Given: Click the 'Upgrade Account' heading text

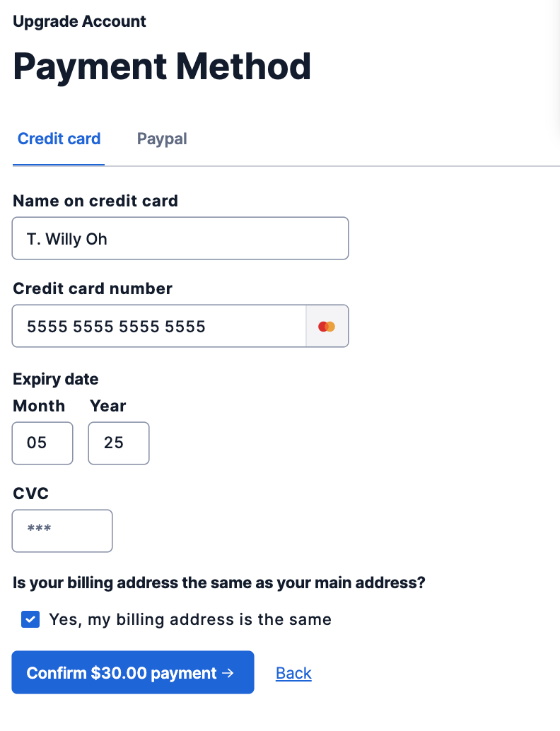Looking at the screenshot, I should click(x=79, y=21).
